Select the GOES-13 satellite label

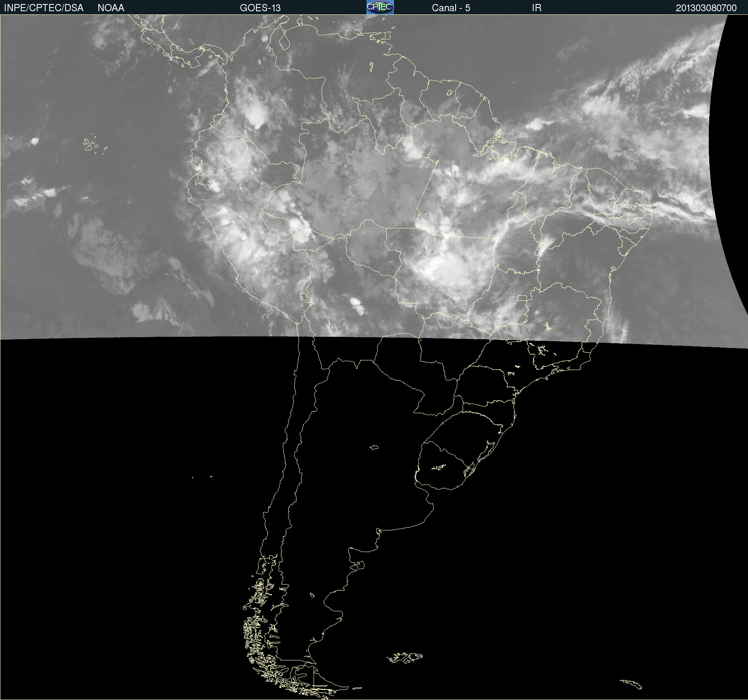260,8
